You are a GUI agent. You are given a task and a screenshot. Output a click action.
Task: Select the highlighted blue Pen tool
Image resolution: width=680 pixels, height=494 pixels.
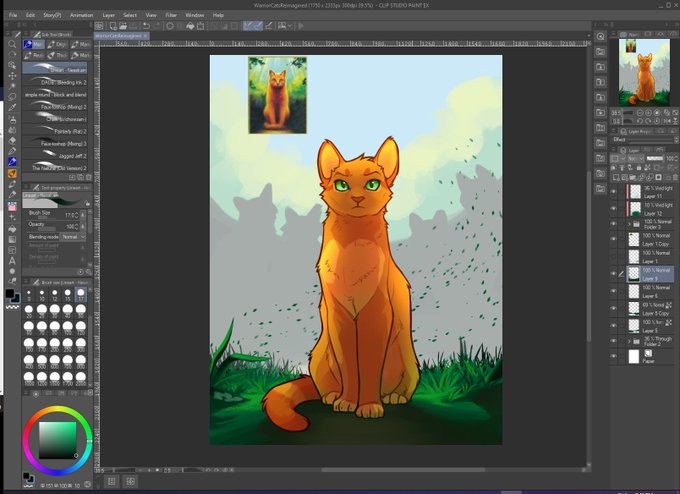12,162
